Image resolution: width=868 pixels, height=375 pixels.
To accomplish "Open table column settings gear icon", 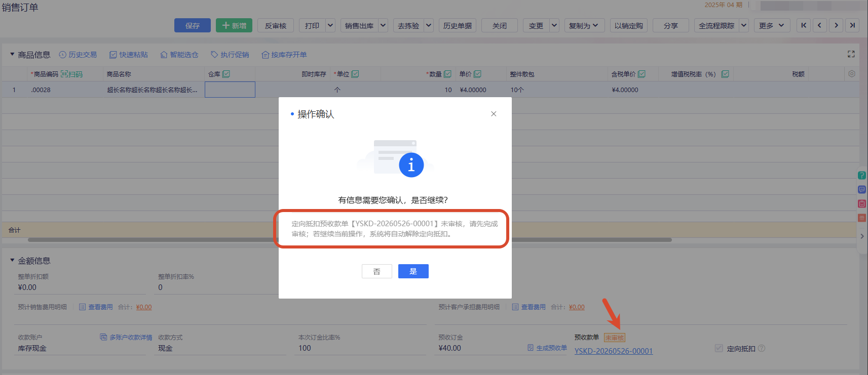I will click(852, 74).
